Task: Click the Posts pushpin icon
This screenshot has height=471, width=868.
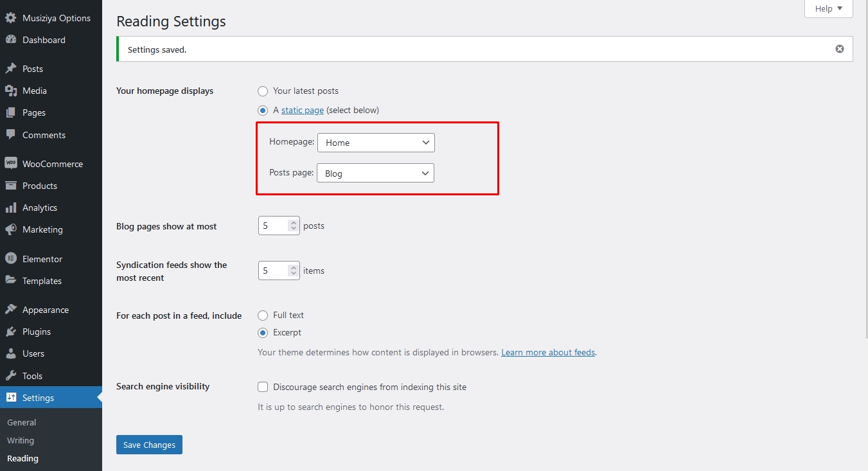Action: point(11,69)
